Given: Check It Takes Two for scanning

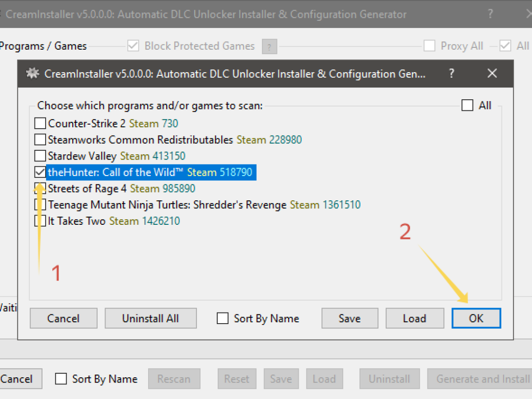Looking at the screenshot, I should coord(39,221).
